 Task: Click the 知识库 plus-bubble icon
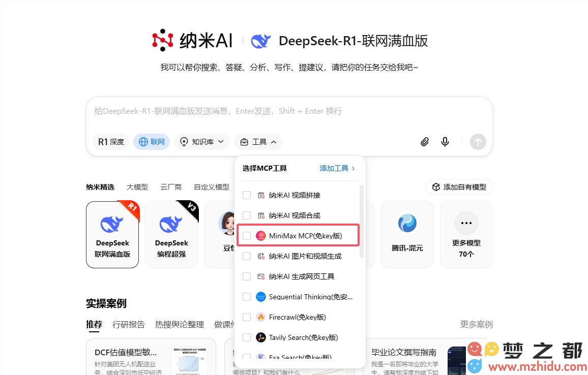184,142
